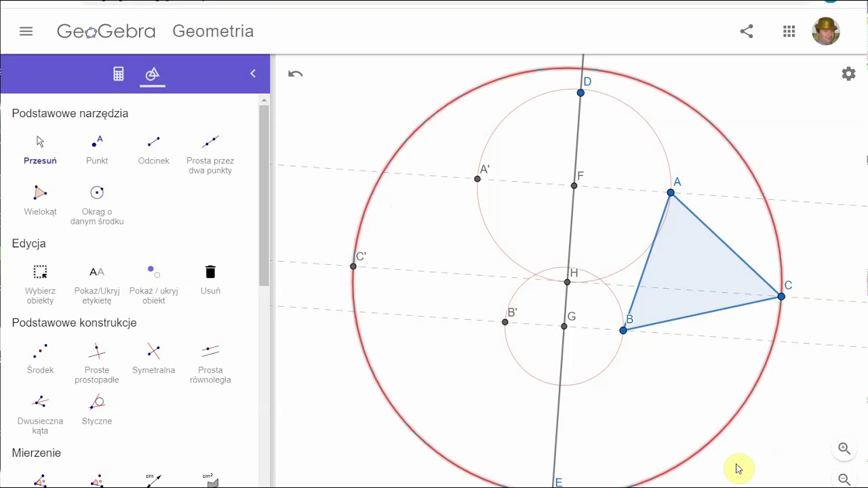The width and height of the screenshot is (868, 488).
Task: Click point A' on the upper circle
Action: pyautogui.click(x=477, y=179)
